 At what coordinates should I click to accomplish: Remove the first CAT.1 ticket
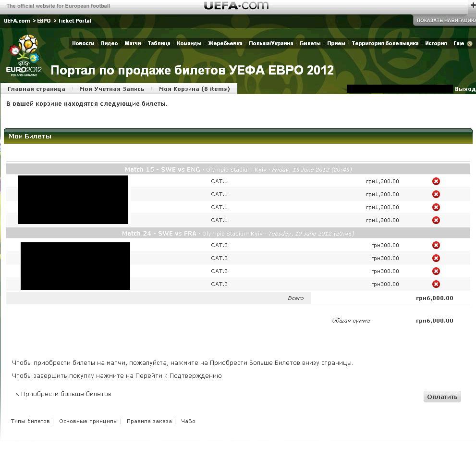tap(436, 181)
